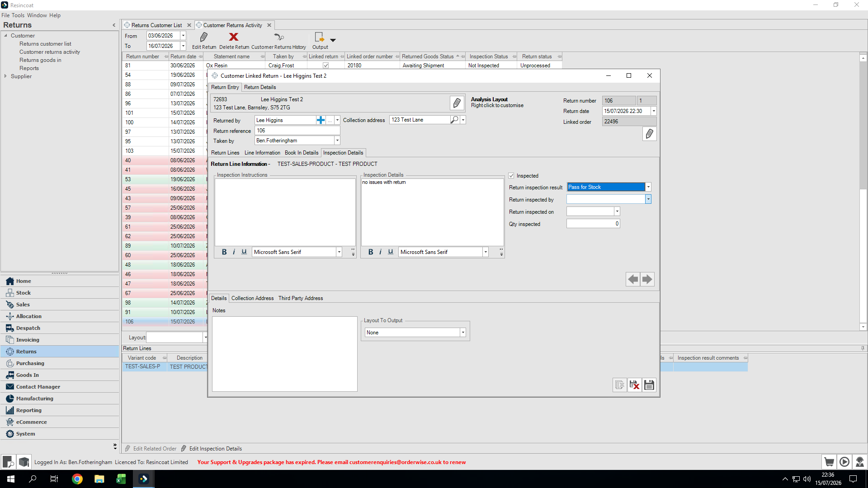Screen dimensions: 868x488
Task: Open File Explorer from taskbar
Action: point(99,479)
